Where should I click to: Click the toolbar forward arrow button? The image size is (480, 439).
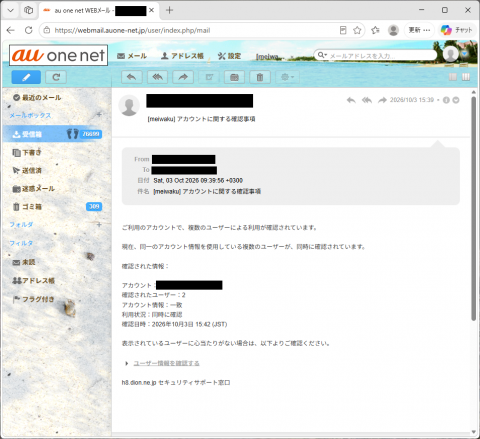coord(183,77)
